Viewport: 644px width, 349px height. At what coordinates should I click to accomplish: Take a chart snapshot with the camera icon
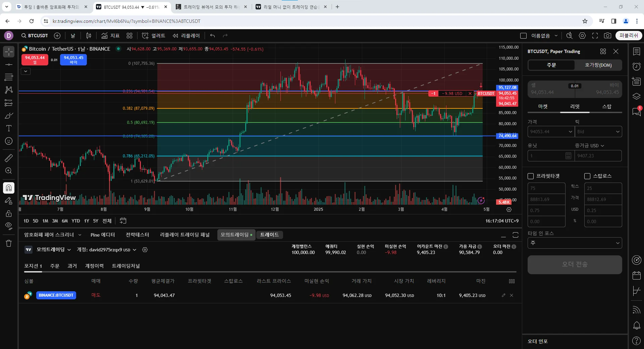click(607, 36)
